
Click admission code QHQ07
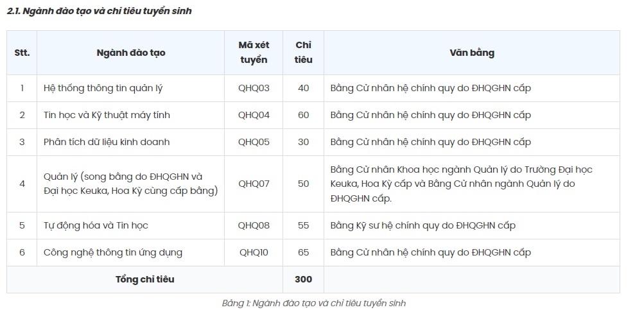tap(254, 184)
